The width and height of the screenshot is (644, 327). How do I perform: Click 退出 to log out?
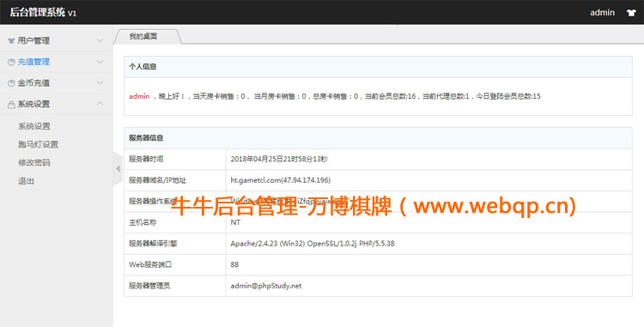tap(26, 181)
